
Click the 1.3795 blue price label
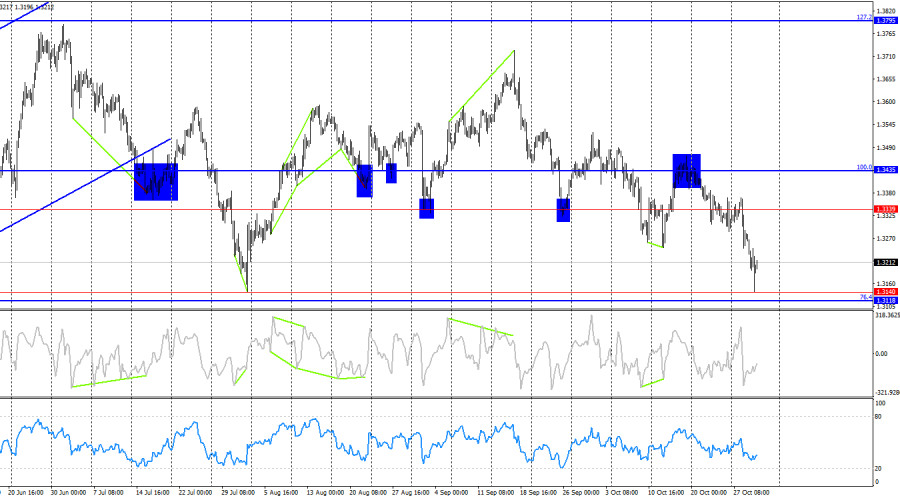tap(885, 21)
